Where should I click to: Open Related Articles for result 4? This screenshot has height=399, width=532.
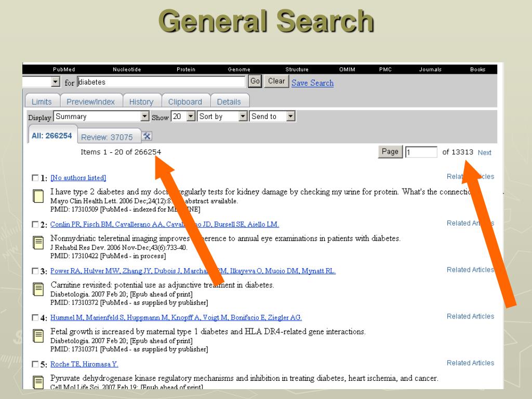pos(470,316)
